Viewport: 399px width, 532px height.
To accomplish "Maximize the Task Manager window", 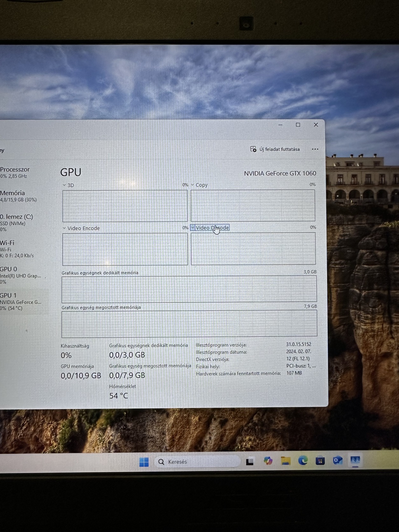I will [298, 125].
